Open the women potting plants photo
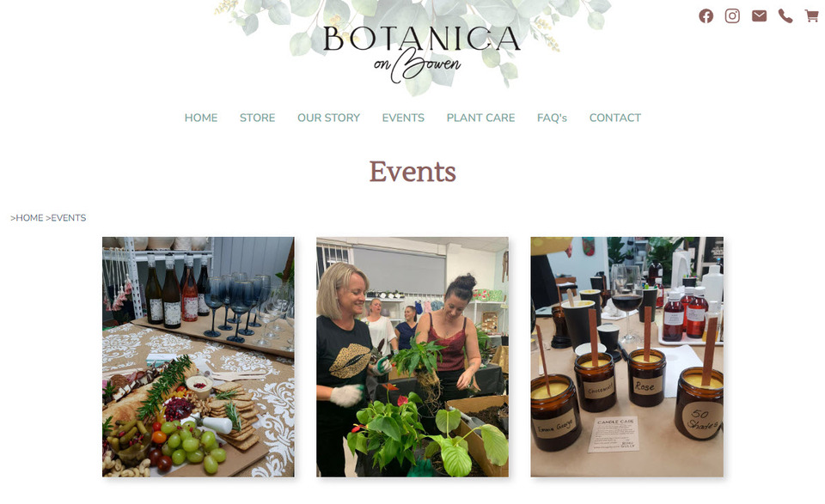825x504 pixels. click(412, 357)
